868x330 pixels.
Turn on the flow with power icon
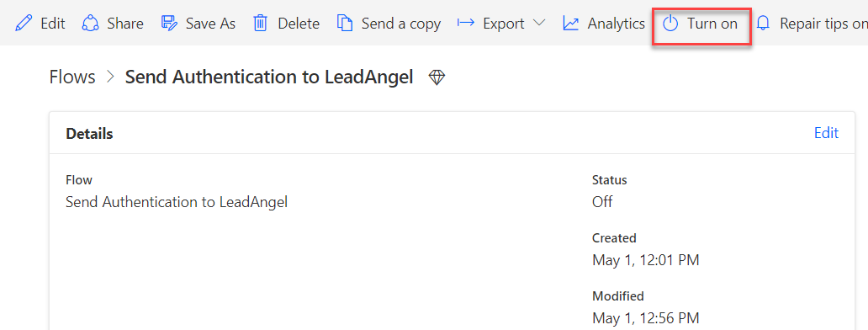point(670,24)
